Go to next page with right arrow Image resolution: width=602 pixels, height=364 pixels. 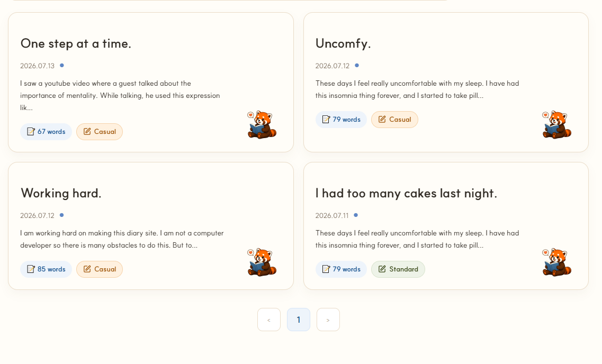[x=328, y=320]
